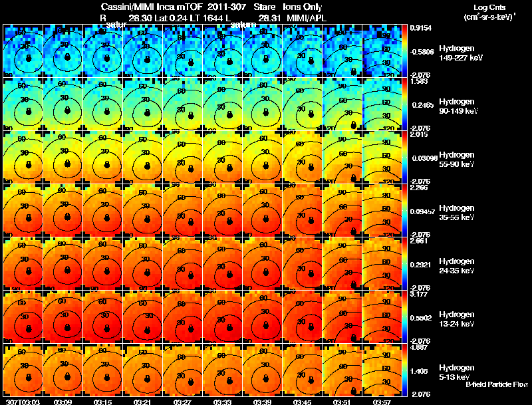This screenshot has width=532, height=405.
Task: Select the 'Log Cnts' units heading
Action: point(489,7)
